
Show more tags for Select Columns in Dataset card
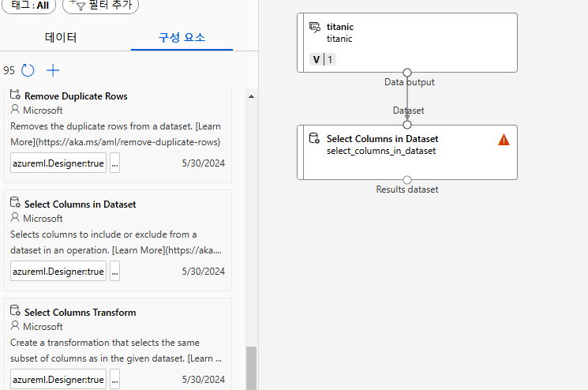pyautogui.click(x=114, y=271)
